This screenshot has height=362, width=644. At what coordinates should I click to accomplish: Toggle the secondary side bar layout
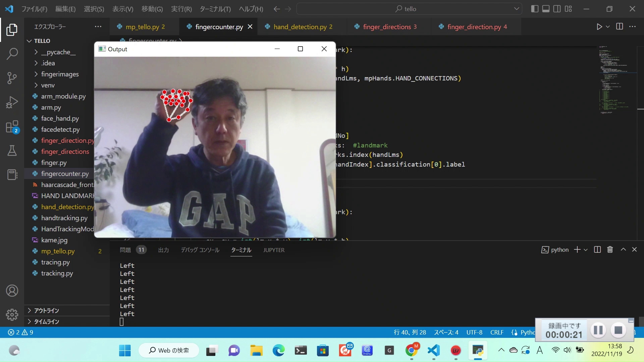(557, 9)
